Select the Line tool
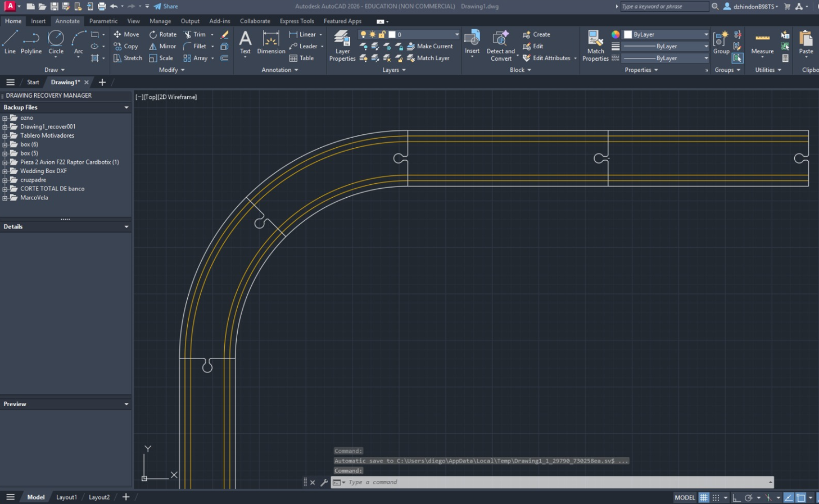 [9, 41]
